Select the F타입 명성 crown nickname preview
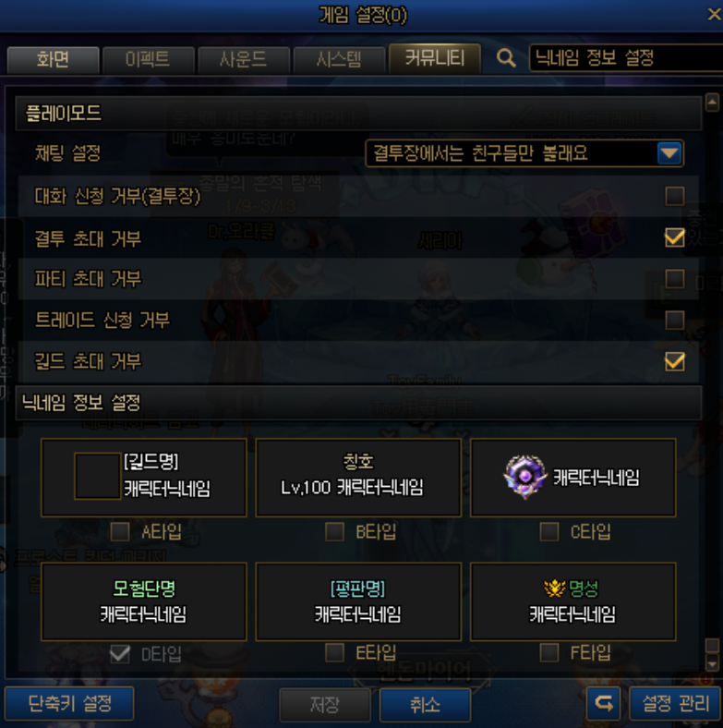 (x=573, y=601)
